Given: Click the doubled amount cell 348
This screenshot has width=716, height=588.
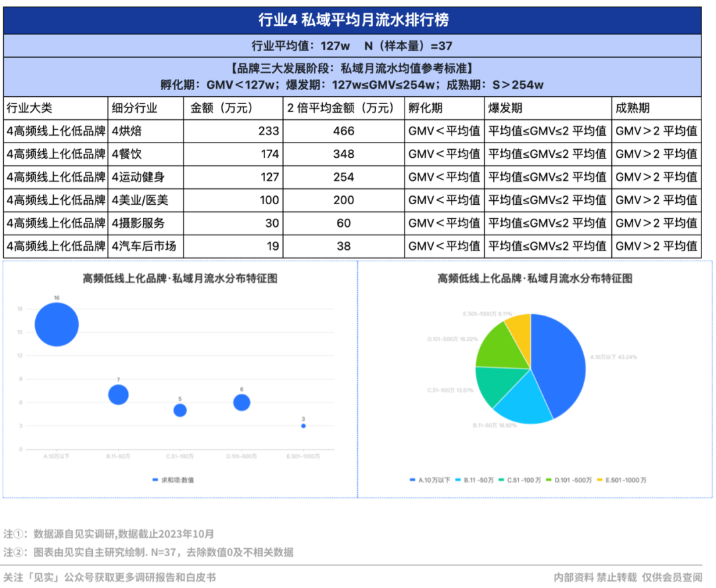Looking at the screenshot, I should (x=343, y=154).
